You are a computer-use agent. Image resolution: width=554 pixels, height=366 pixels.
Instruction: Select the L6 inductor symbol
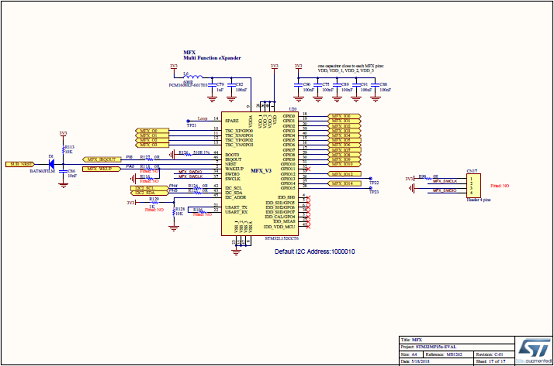(193, 77)
